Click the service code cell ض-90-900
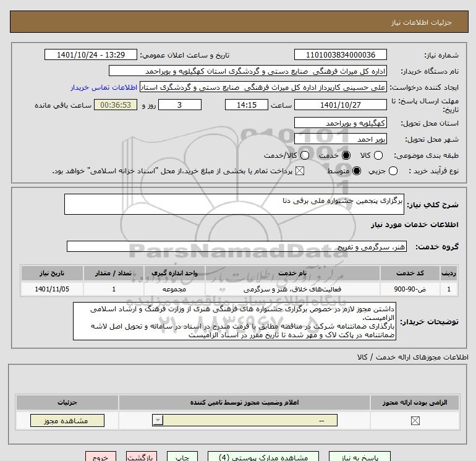This screenshot has height=461, width=476. (x=410, y=289)
